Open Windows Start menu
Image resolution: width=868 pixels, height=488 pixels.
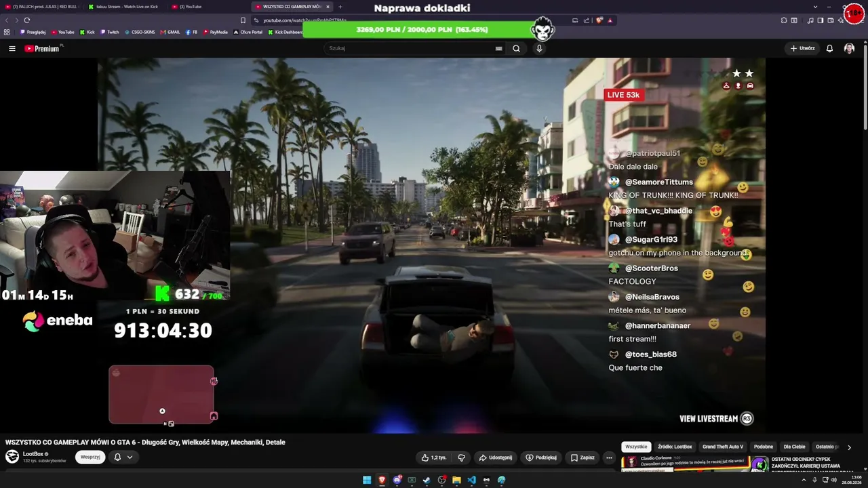click(367, 480)
